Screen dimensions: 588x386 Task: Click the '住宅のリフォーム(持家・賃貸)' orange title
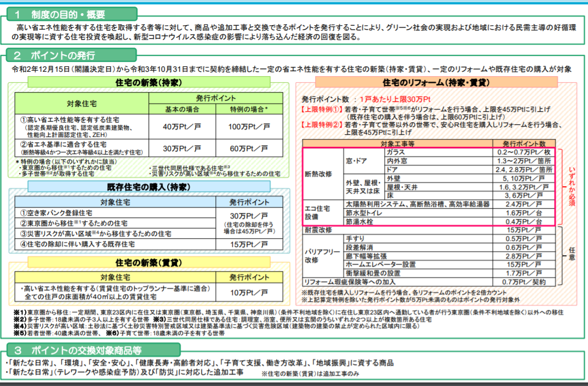pos(436,83)
